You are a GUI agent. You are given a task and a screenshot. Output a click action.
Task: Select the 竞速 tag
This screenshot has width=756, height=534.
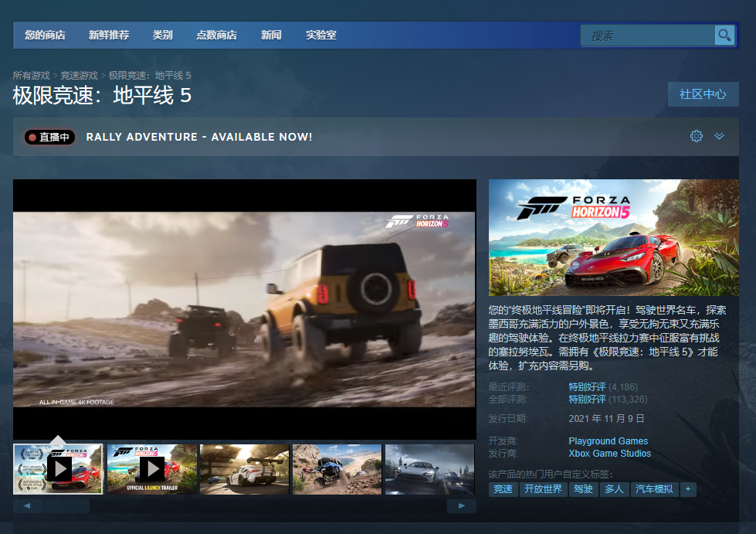pyautogui.click(x=503, y=489)
